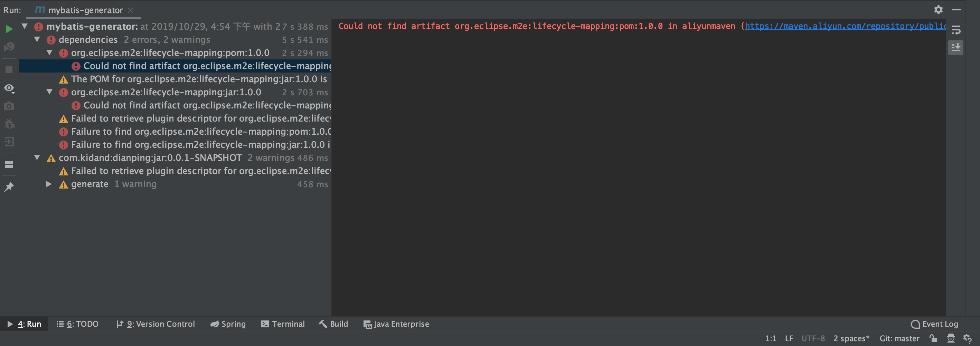The image size is (980, 346).
Task: Rerun the mybatis-generator configuration
Action: point(9,29)
